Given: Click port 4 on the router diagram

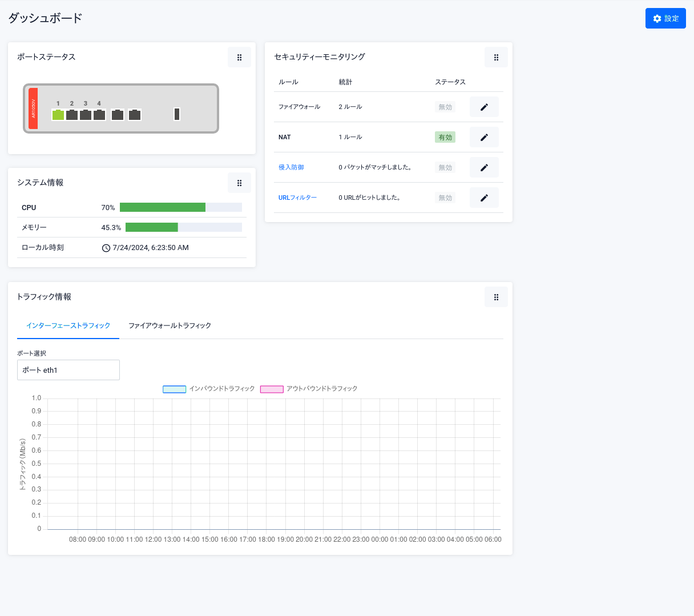Looking at the screenshot, I should tap(99, 115).
